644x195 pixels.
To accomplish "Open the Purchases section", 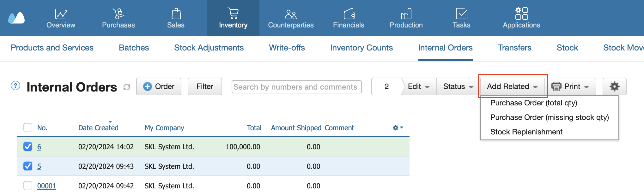I will tap(118, 18).
